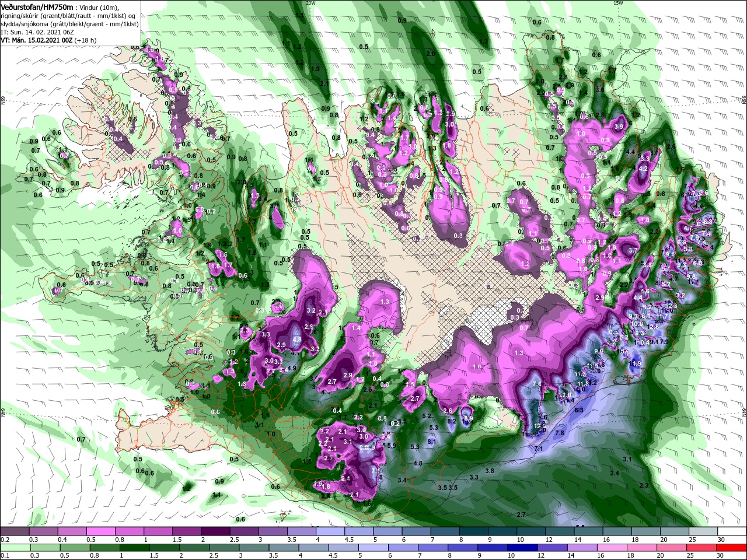This screenshot has width=747, height=560.
Task: Click the '0.1' label on the rain legend row
Action: pos(5,555)
